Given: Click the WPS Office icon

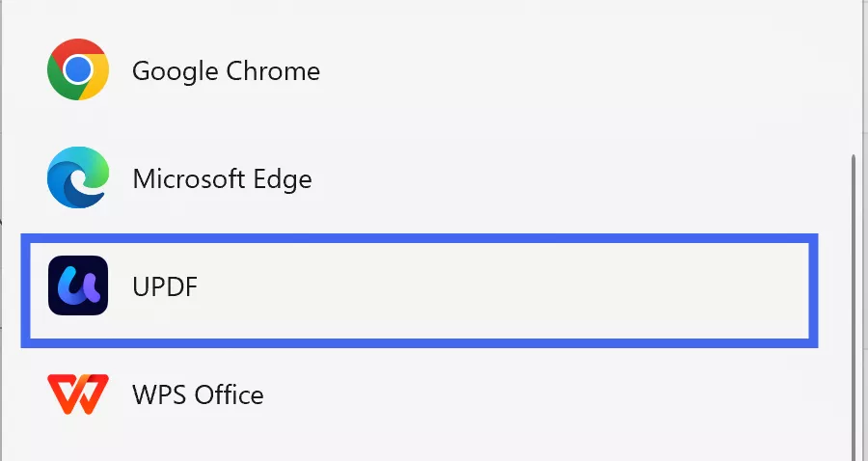Looking at the screenshot, I should (78, 393).
